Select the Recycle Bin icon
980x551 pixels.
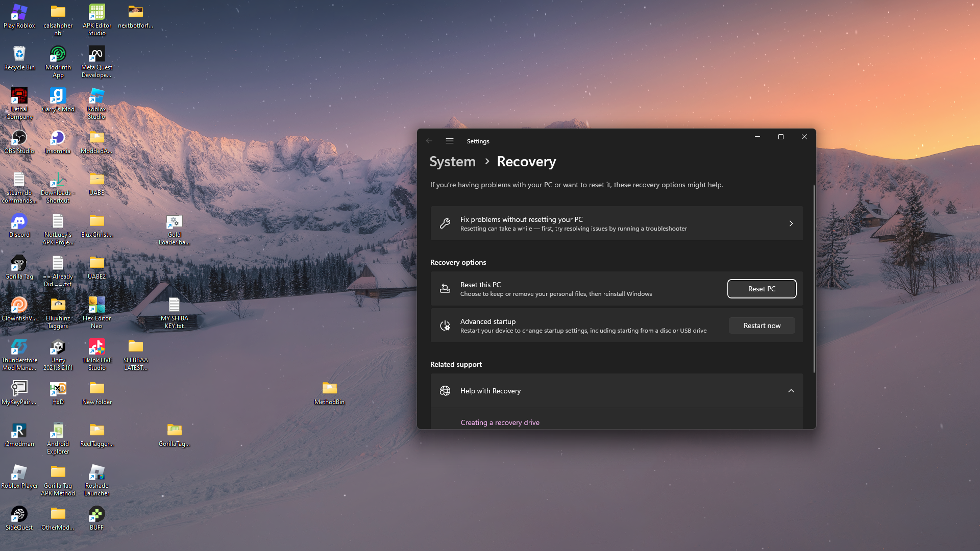click(19, 55)
